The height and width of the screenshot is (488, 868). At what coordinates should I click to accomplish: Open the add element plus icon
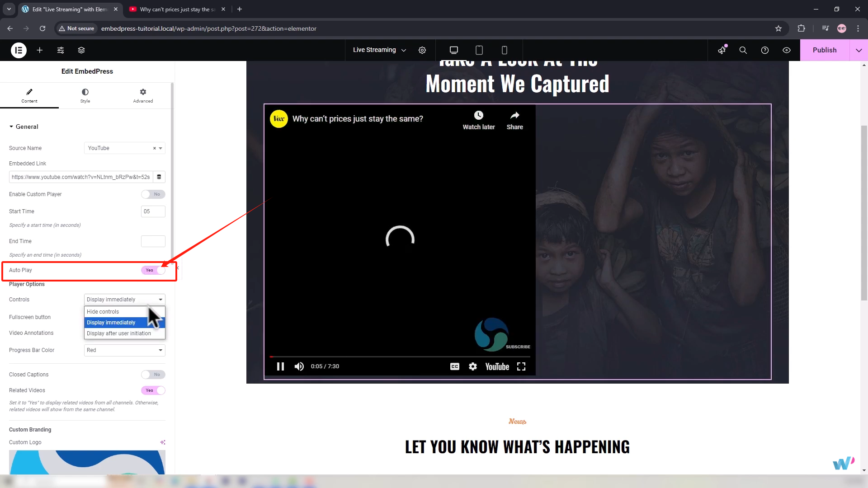click(x=40, y=50)
